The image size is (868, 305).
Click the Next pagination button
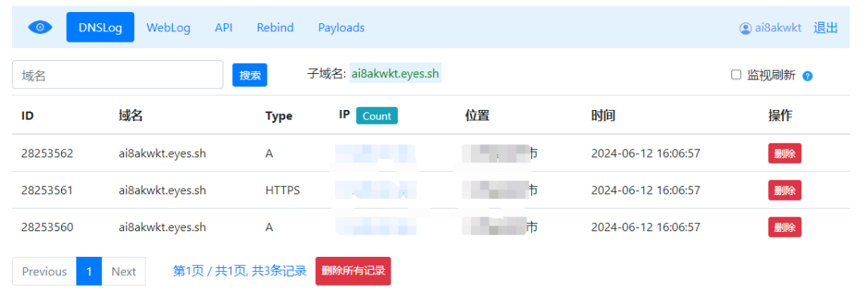124,271
